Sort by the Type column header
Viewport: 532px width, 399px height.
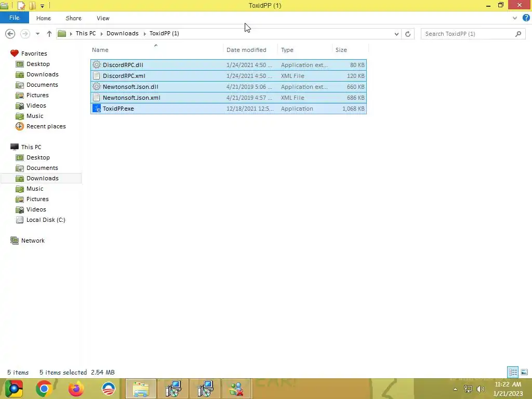pos(287,50)
